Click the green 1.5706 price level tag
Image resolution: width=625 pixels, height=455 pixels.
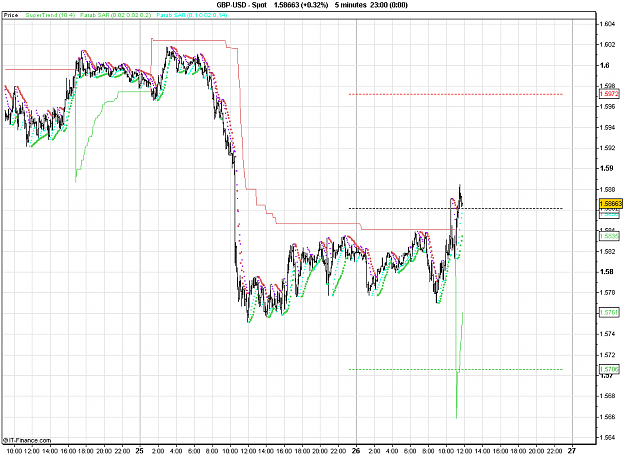coord(609,369)
